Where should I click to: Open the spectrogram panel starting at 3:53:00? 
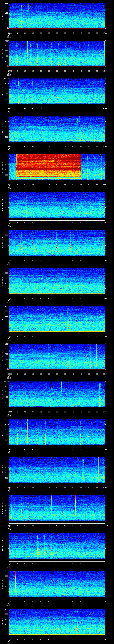click(x=57, y=280)
